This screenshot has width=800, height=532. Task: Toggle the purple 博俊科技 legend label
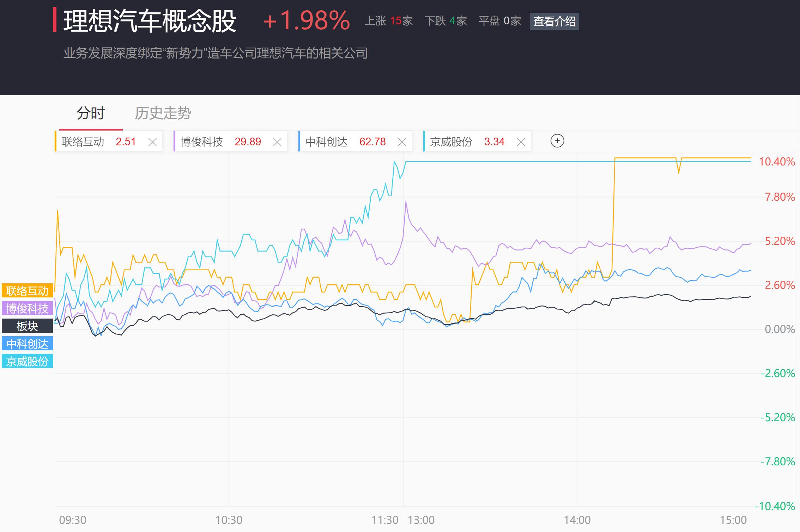[27, 308]
